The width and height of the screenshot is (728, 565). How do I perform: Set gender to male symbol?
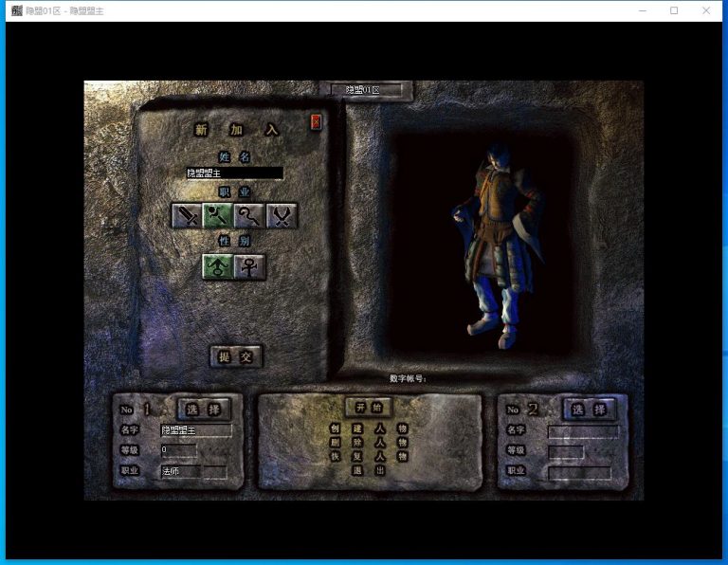[x=218, y=266]
